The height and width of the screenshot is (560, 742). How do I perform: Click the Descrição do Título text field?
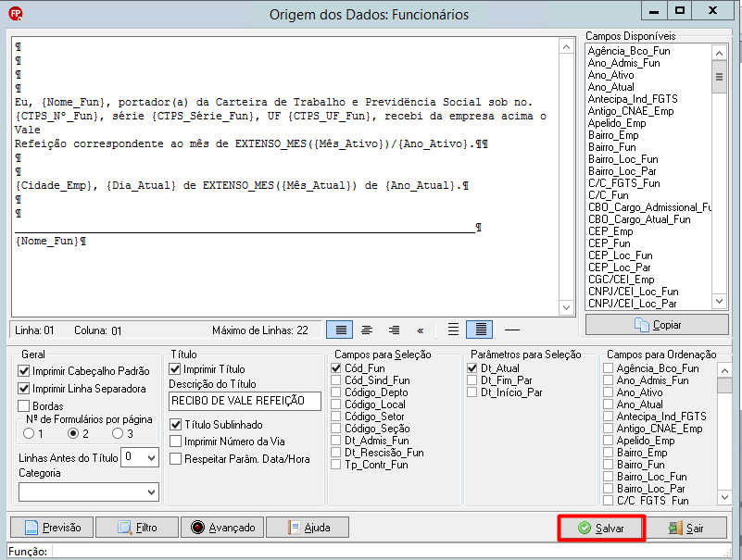coord(245,401)
